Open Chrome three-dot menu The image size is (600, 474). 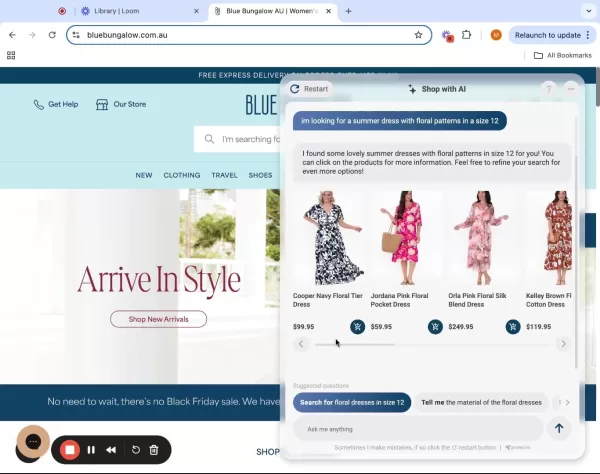[588, 35]
